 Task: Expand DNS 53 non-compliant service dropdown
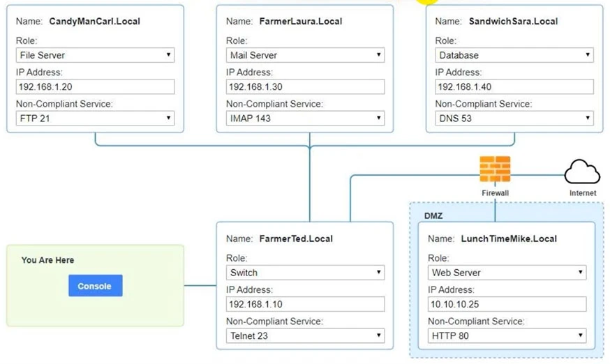514,119
